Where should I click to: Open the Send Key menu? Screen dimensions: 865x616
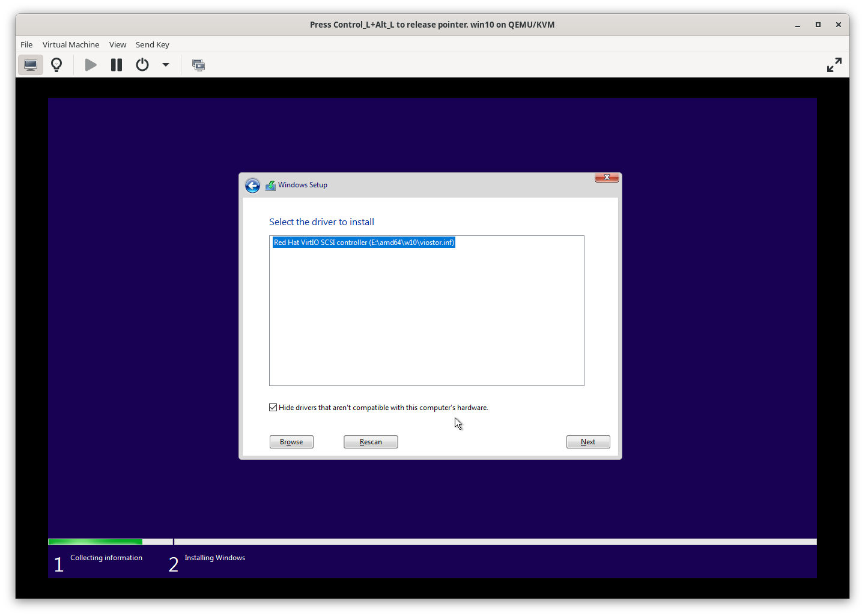[x=153, y=44]
